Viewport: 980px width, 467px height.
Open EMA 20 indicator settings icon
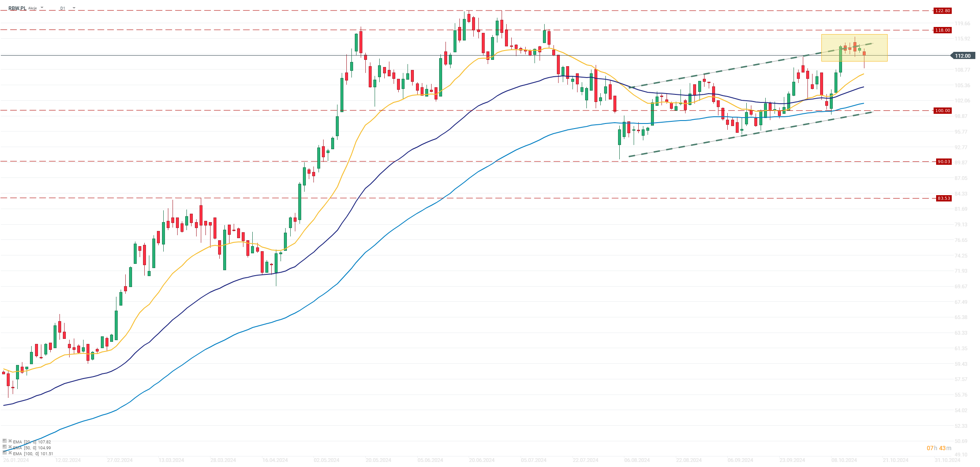coord(5,441)
